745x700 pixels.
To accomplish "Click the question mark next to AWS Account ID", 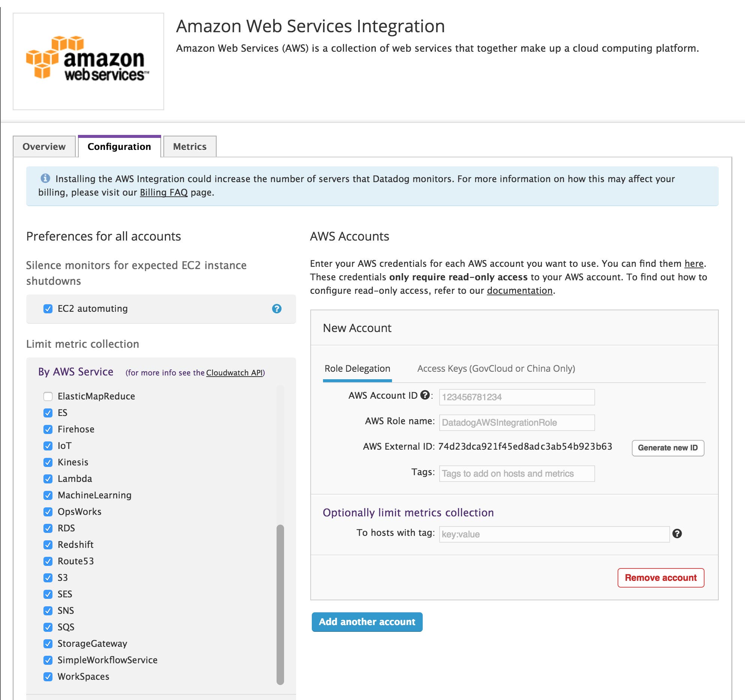I will pos(425,395).
